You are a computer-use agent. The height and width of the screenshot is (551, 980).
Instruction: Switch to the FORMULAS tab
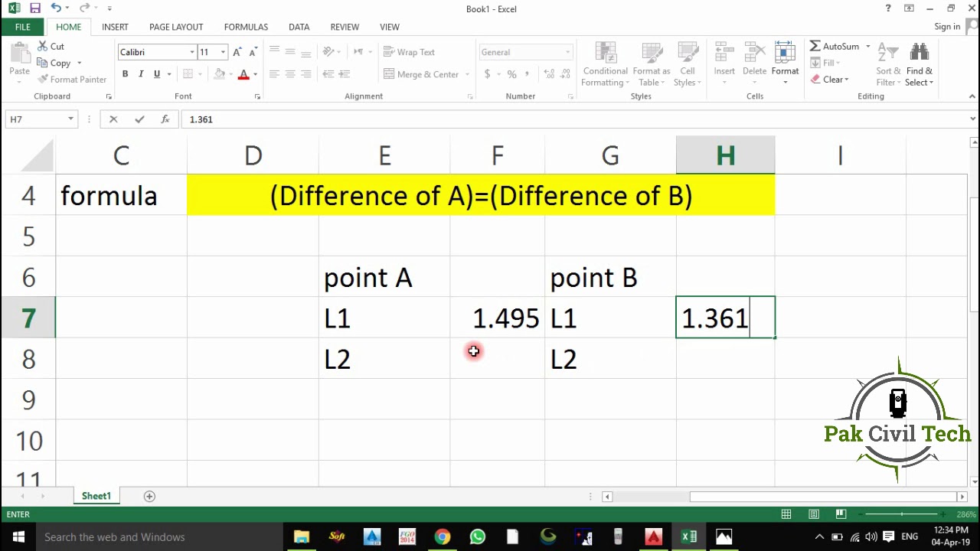pyautogui.click(x=246, y=27)
